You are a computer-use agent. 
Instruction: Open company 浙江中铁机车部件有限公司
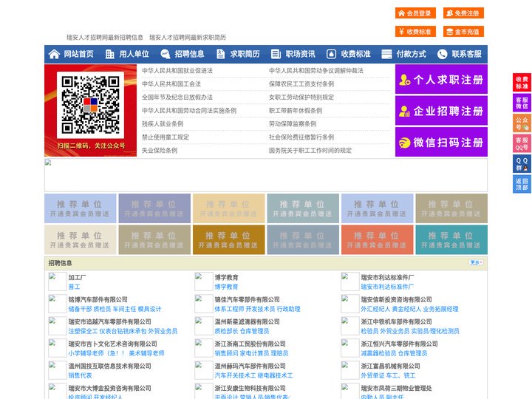(396, 321)
